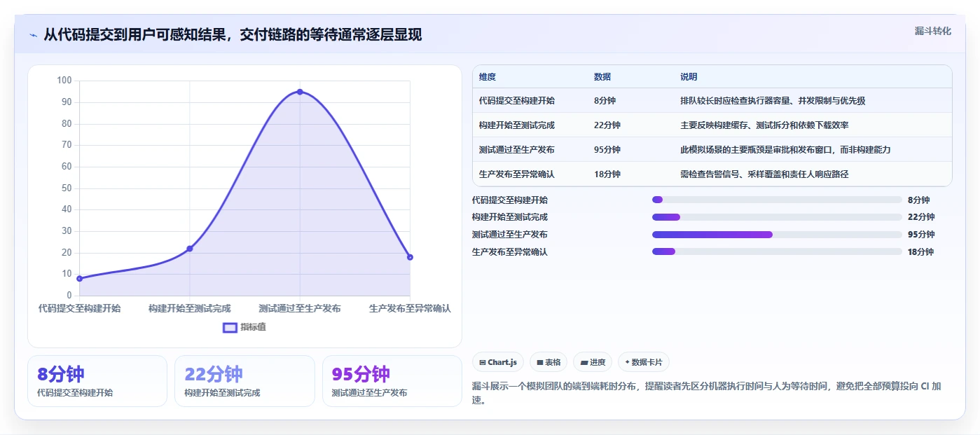Click the 18分钟 value beside the progress bar
The height and width of the screenshot is (435, 980).
pyautogui.click(x=921, y=252)
